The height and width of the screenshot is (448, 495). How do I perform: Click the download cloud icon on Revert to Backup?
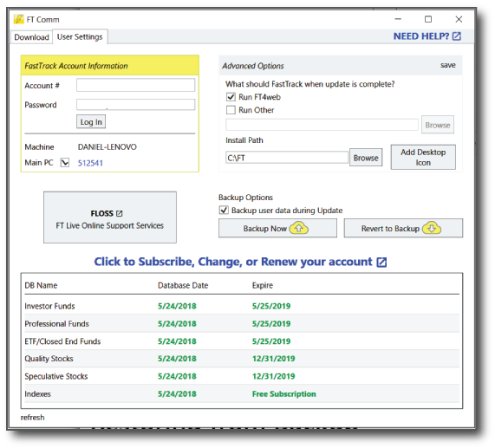pos(432,228)
